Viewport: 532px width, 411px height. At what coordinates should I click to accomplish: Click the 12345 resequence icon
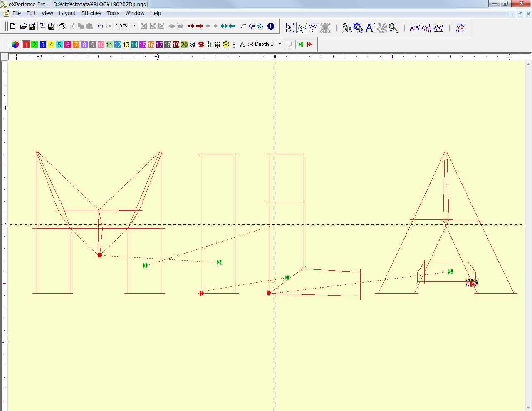click(x=460, y=28)
